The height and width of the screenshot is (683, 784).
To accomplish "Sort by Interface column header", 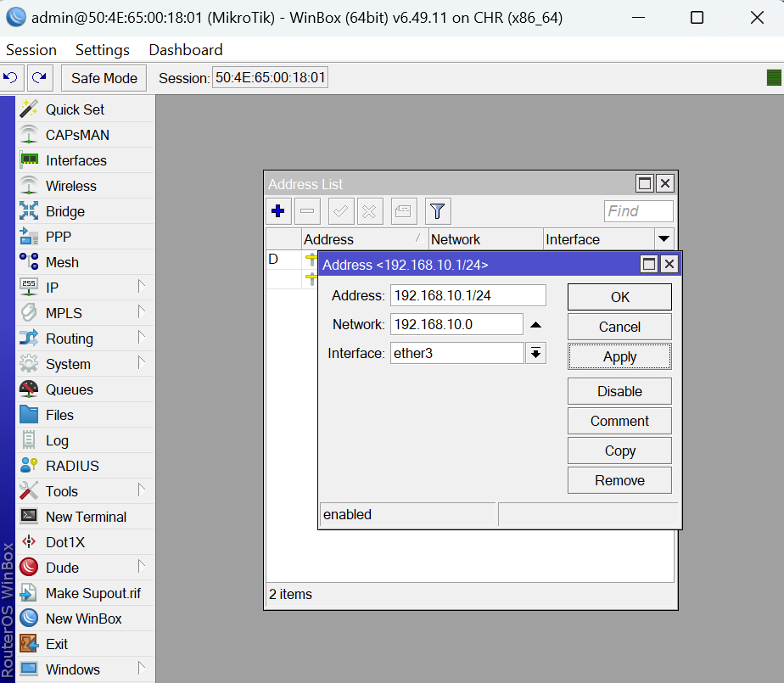I will pyautogui.click(x=598, y=239).
